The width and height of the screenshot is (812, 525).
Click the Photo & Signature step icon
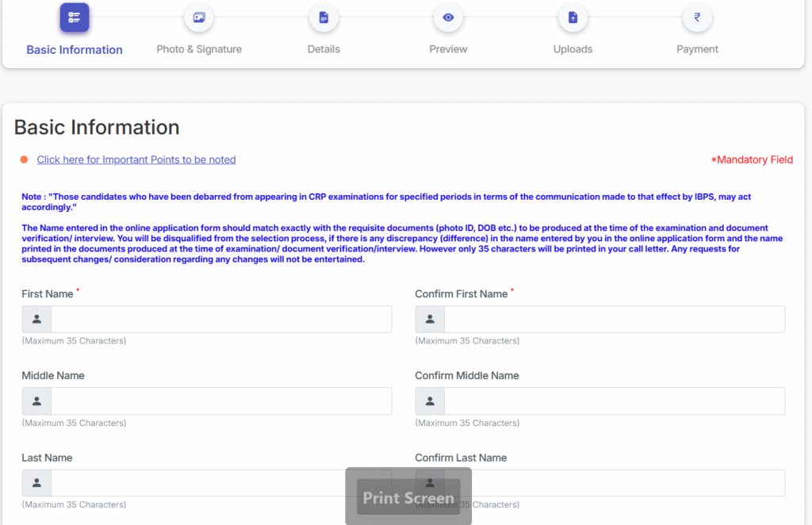[199, 17]
